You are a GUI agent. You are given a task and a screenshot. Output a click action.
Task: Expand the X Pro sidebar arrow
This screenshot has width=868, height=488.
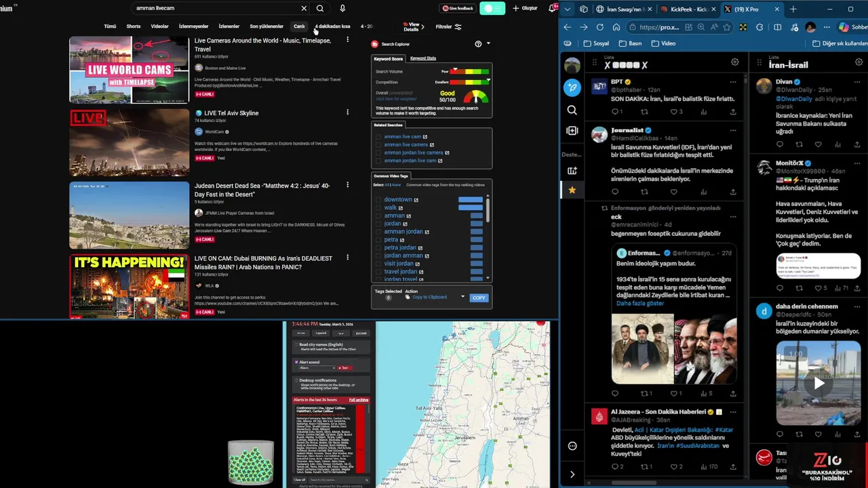tap(572, 474)
